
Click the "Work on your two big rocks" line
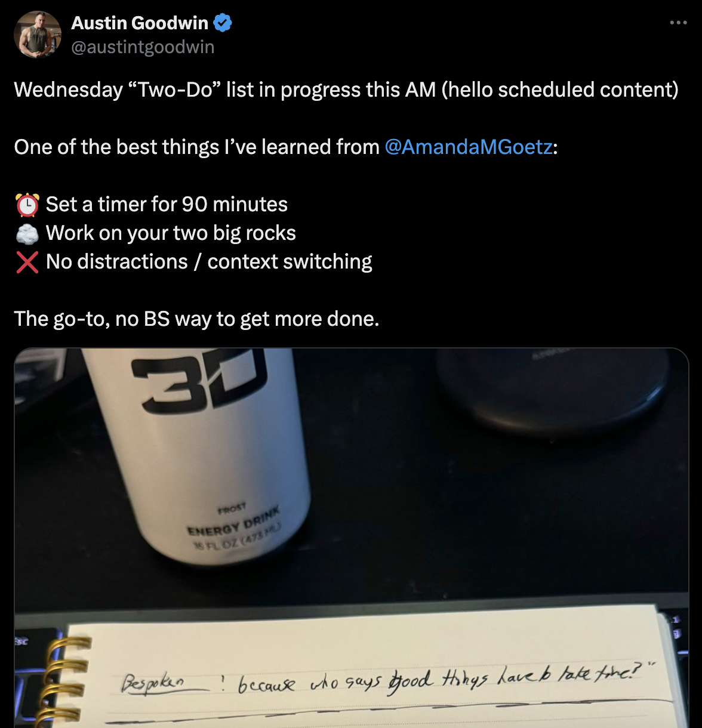coord(171,233)
